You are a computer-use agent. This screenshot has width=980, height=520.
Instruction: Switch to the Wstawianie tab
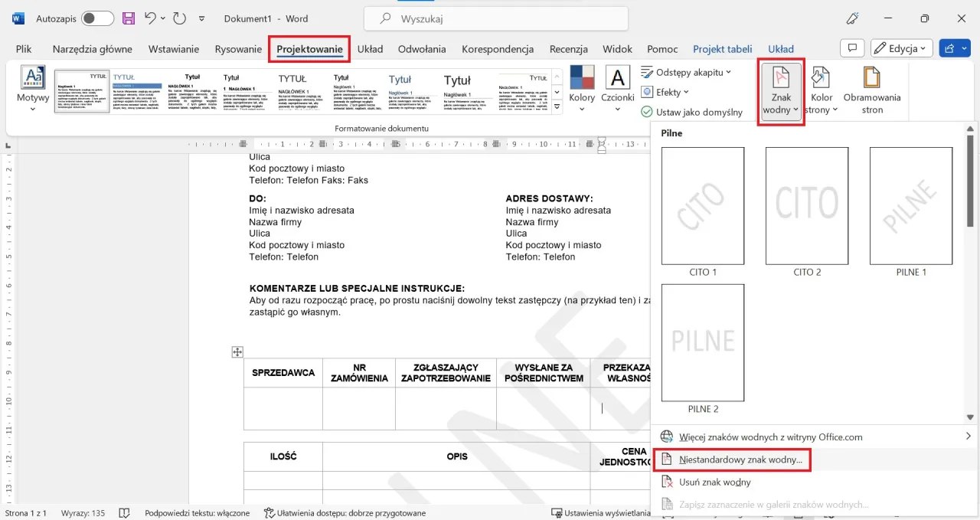[174, 49]
